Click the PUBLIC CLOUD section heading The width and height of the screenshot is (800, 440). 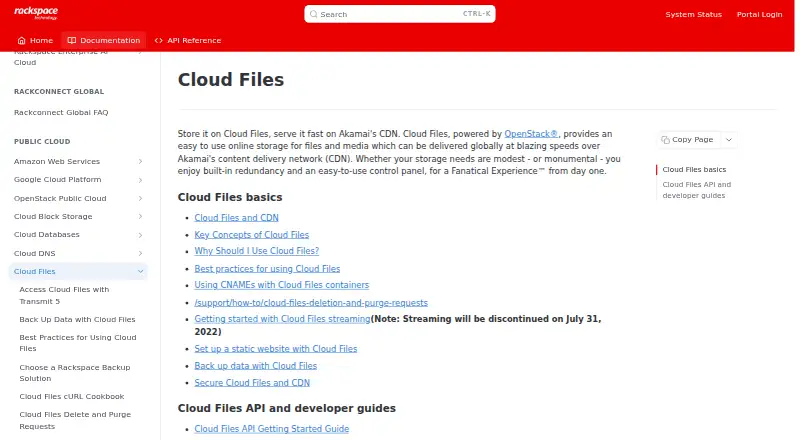[x=42, y=141]
